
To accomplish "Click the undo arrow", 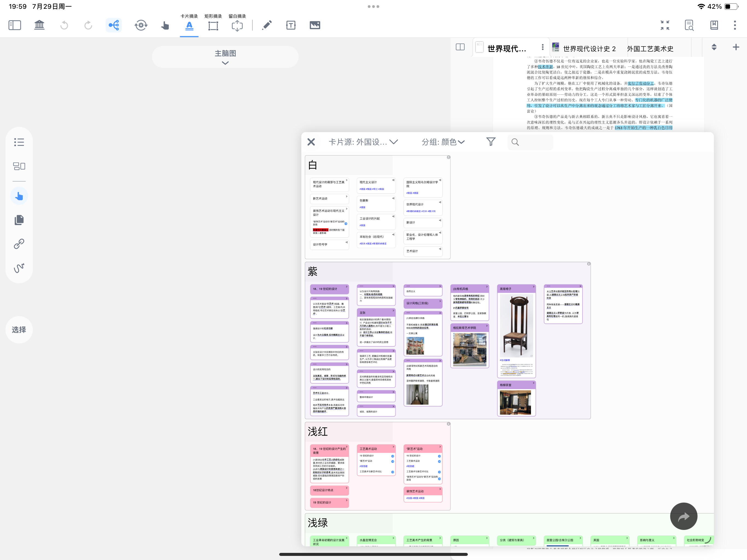I will point(64,25).
